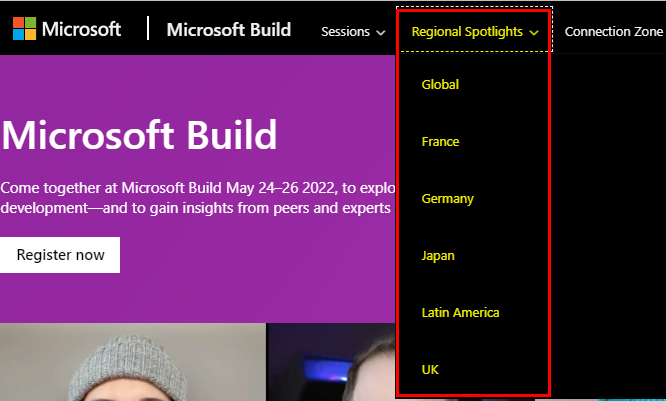Open the Microsoft Build header link

point(229,30)
